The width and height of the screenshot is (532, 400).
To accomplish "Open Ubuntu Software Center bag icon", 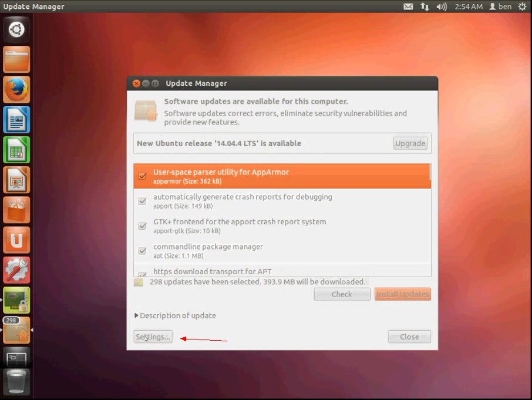I will [x=16, y=210].
